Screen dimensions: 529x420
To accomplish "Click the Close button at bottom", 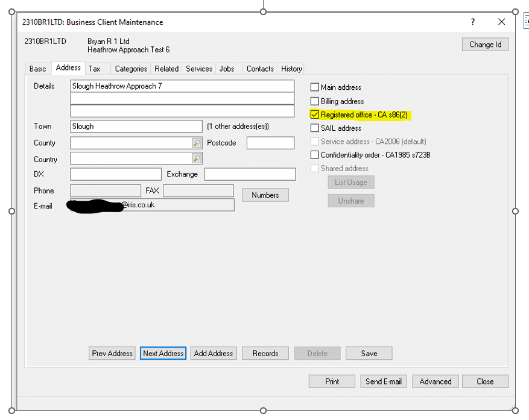I will point(485,381).
